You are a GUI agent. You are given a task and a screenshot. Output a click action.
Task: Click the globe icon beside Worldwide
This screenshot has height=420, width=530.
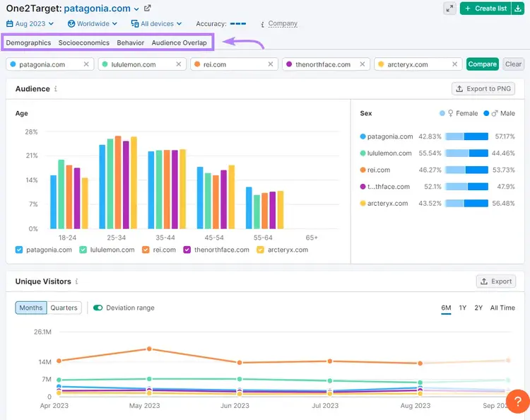tap(71, 23)
